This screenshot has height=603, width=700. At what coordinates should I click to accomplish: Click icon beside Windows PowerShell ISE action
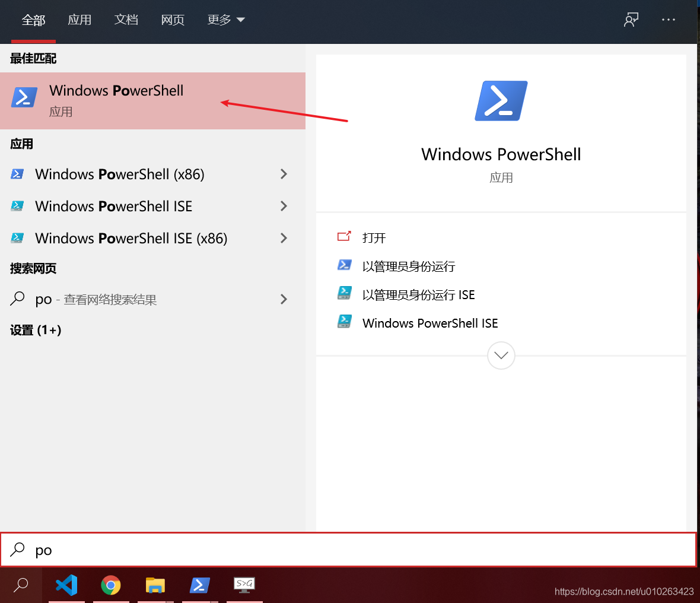point(344,322)
